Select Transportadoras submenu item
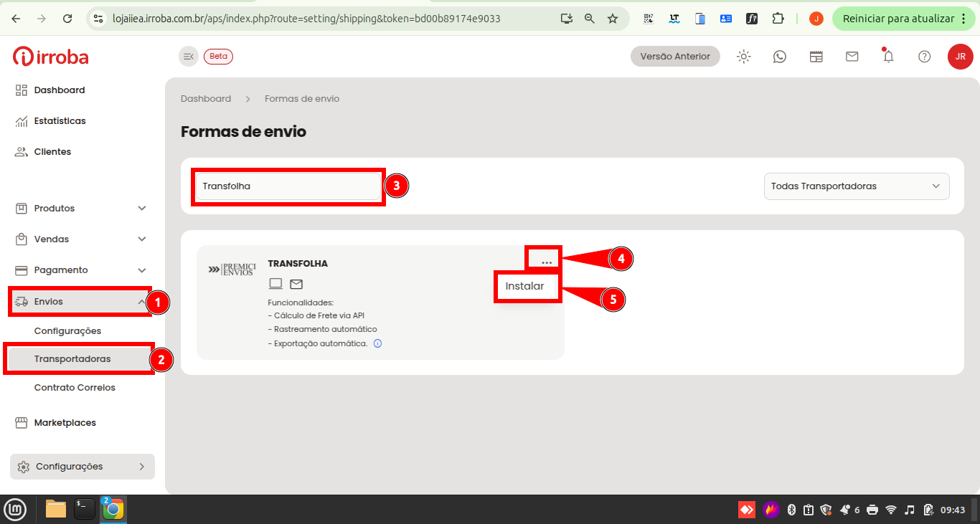Screen dimensions: 980x524 [x=72, y=359]
